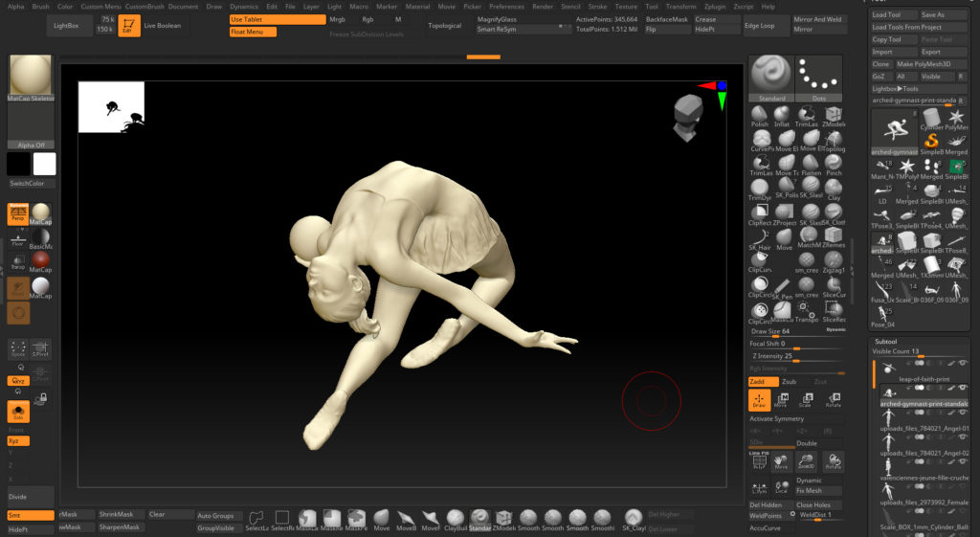Open the Transform menu
This screenshot has width=980, height=537.
(x=680, y=7)
